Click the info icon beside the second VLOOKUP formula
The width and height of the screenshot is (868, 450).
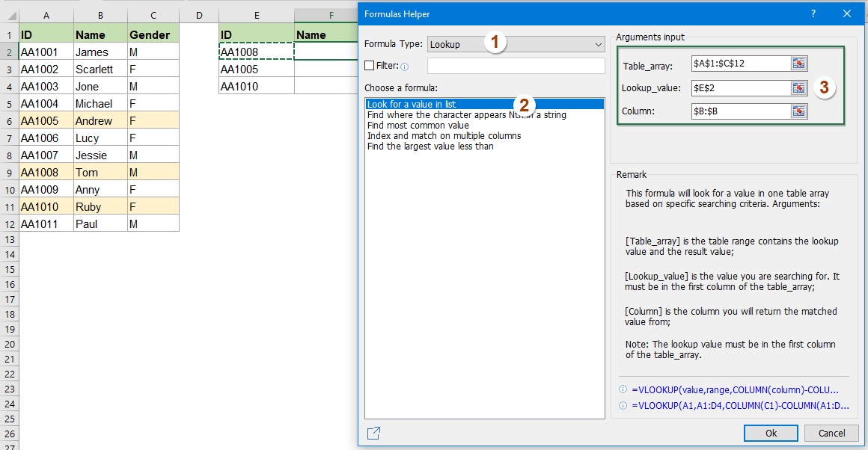pos(622,405)
